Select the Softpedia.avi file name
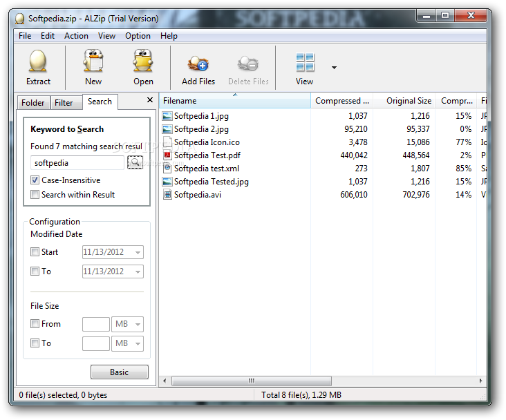 click(x=198, y=195)
